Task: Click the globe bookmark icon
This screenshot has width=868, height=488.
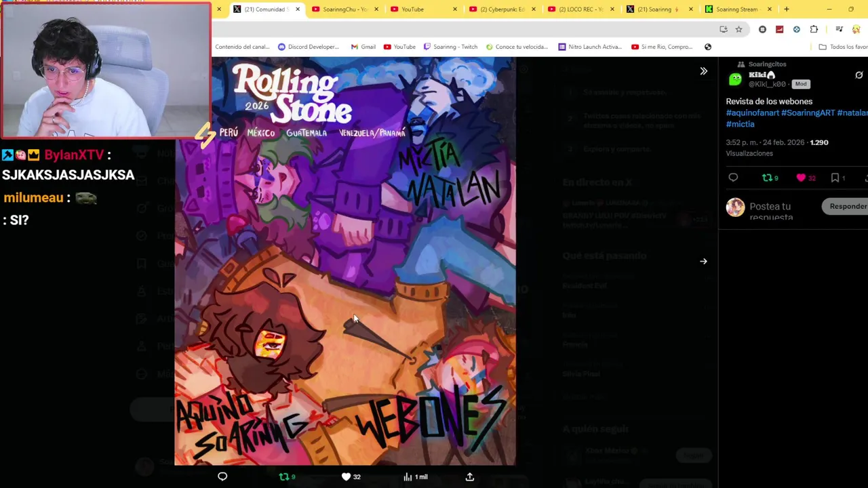Action: [708, 47]
